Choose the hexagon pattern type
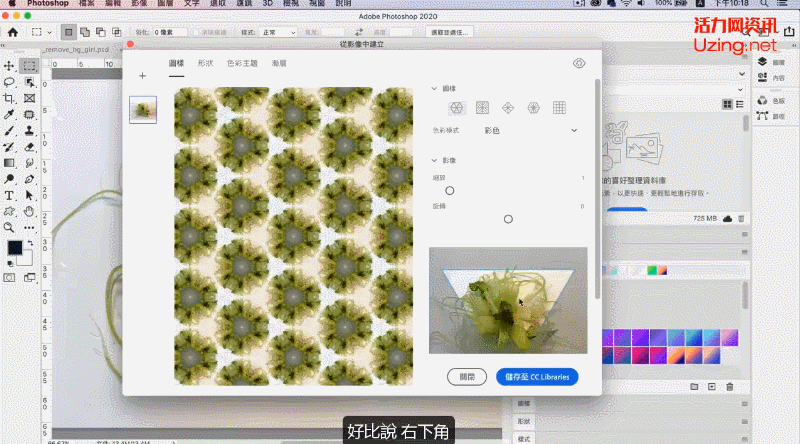Screen dimensions: 800x444 point(457,108)
